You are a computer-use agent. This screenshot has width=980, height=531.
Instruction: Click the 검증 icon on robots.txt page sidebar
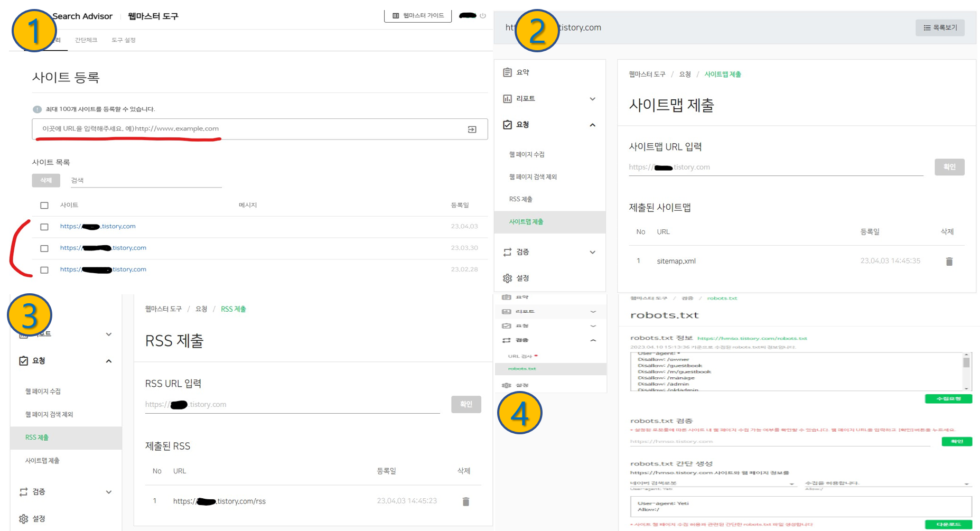(507, 340)
